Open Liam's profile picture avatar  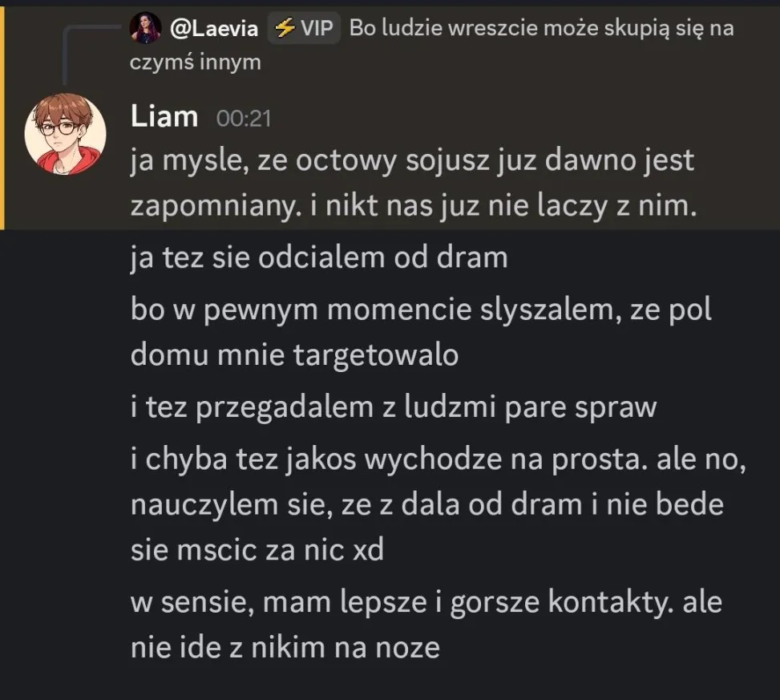[x=65, y=134]
